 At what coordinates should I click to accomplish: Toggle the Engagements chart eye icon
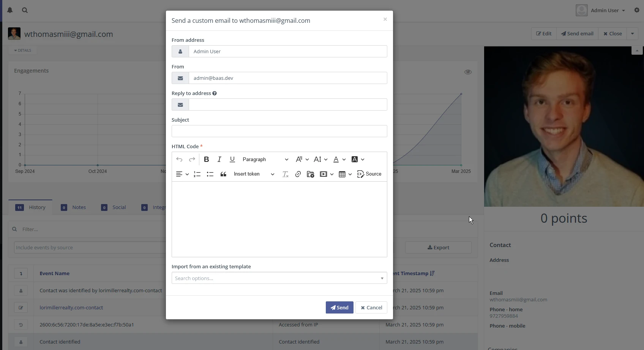[x=468, y=72]
